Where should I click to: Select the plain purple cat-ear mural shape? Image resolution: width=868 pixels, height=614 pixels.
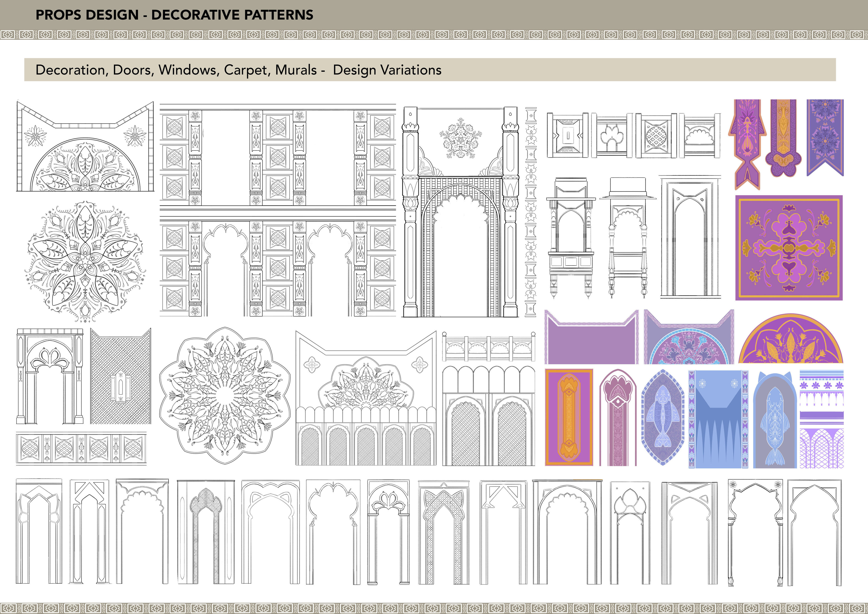(x=592, y=337)
